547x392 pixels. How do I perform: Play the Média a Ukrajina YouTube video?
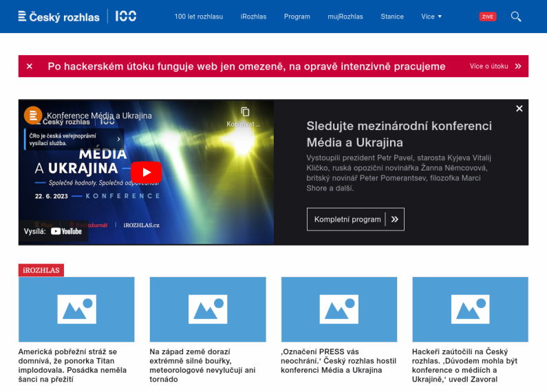[146, 172]
